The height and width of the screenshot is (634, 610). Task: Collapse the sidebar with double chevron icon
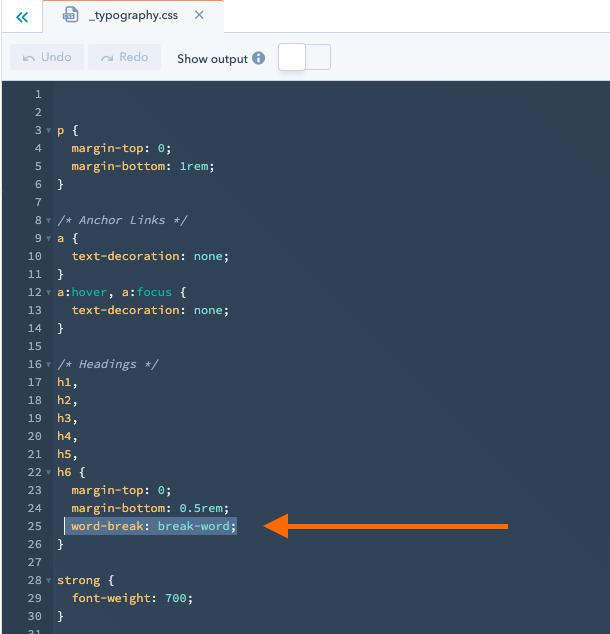(x=22, y=17)
